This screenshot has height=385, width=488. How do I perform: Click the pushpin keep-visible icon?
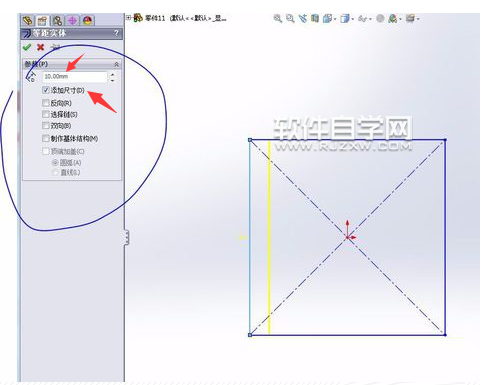pyautogui.click(x=55, y=47)
